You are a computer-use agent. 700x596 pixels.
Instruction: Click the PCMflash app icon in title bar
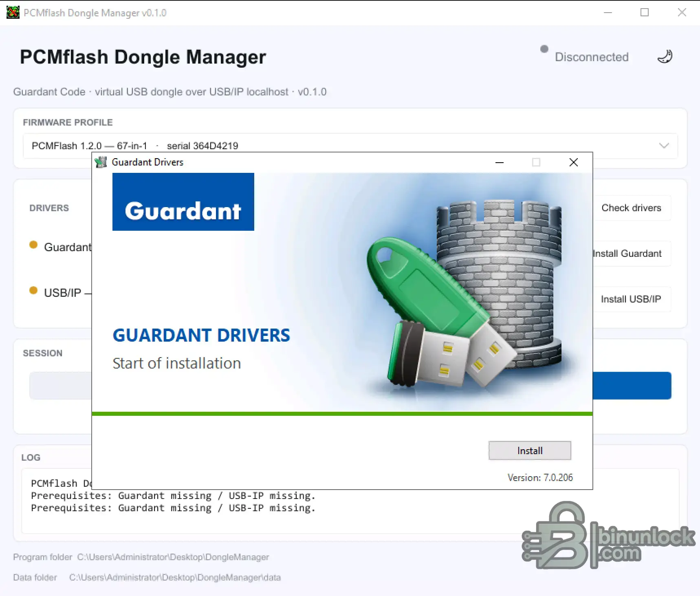(x=13, y=12)
